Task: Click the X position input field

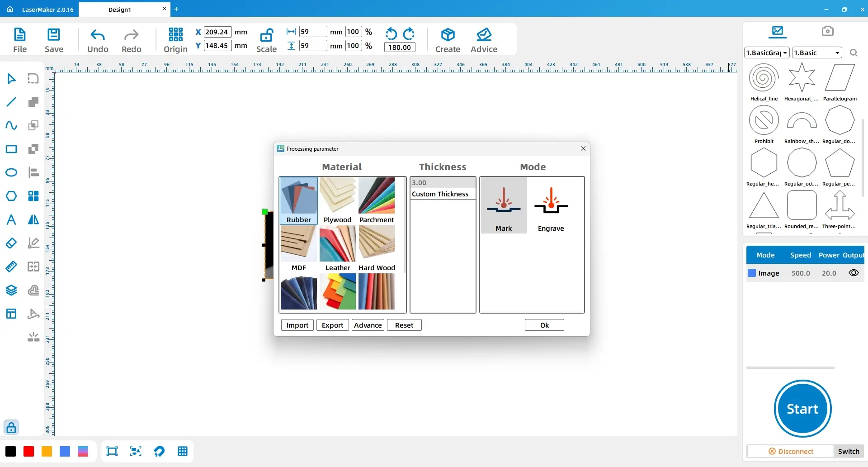Action: (217, 32)
